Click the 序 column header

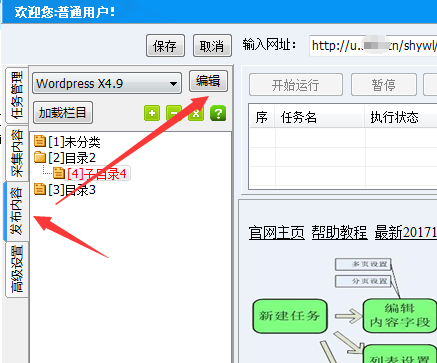tap(262, 117)
